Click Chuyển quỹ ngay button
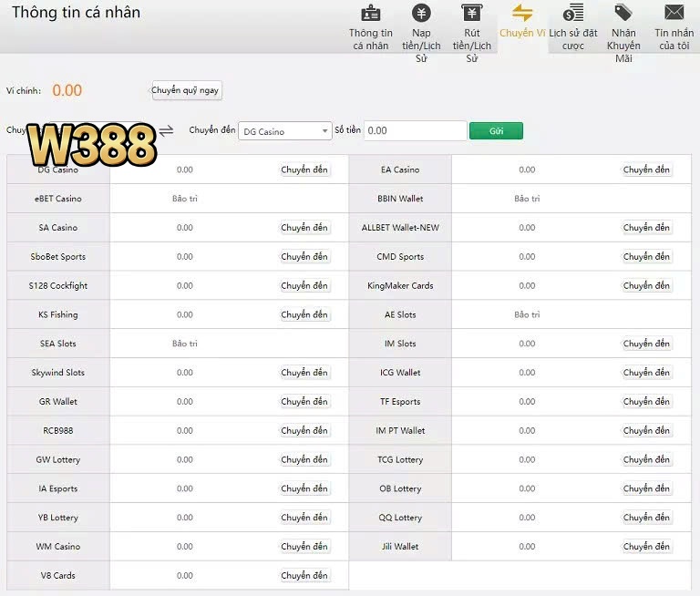The height and width of the screenshot is (596, 700). click(x=185, y=90)
